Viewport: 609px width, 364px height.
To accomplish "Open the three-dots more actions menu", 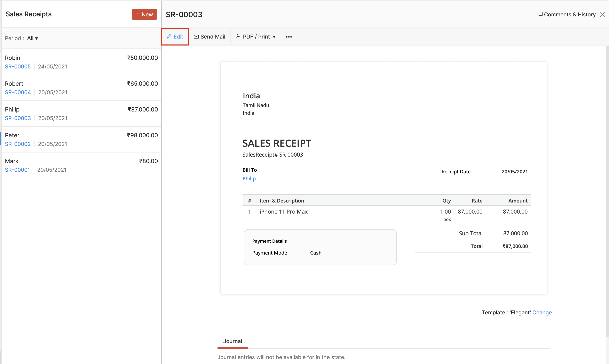I will point(289,37).
